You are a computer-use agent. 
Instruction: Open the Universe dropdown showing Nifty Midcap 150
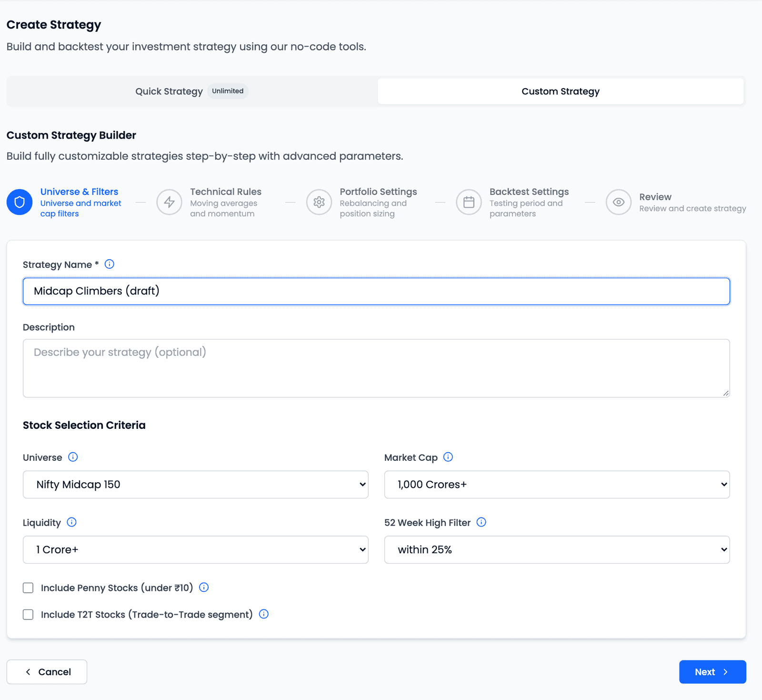tap(196, 485)
